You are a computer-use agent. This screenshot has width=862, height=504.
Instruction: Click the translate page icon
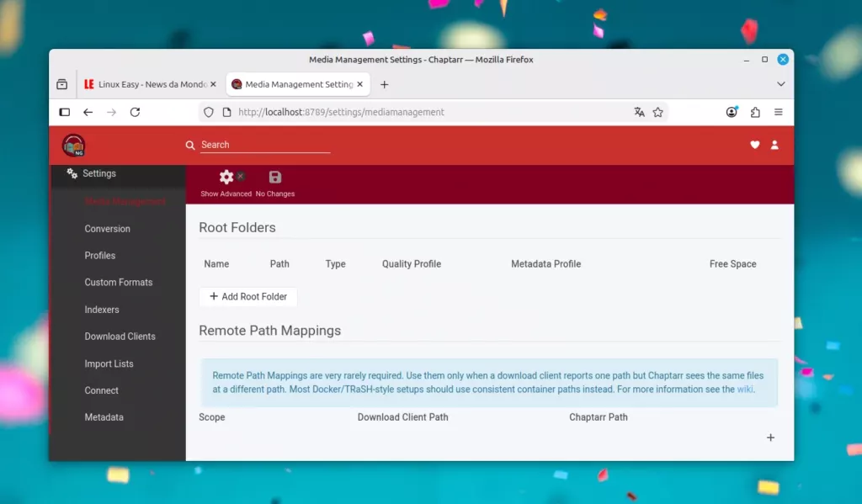tap(639, 112)
